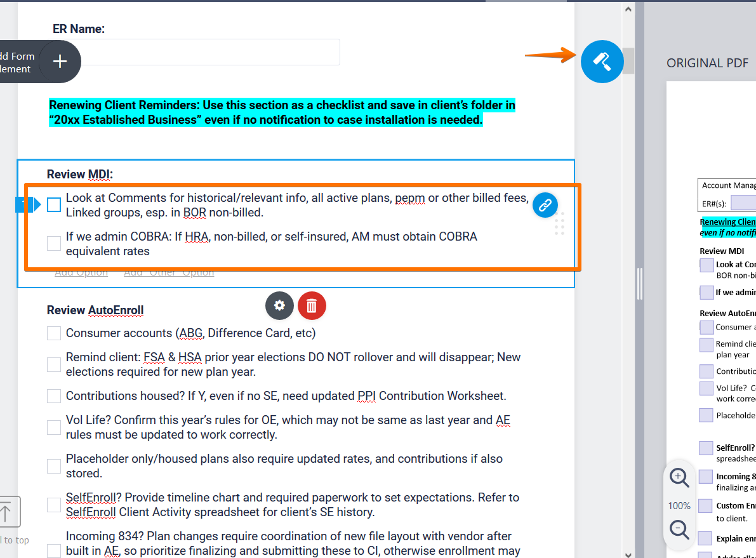Click the Add 'Other' Option link
The image size is (756, 558).
[169, 272]
